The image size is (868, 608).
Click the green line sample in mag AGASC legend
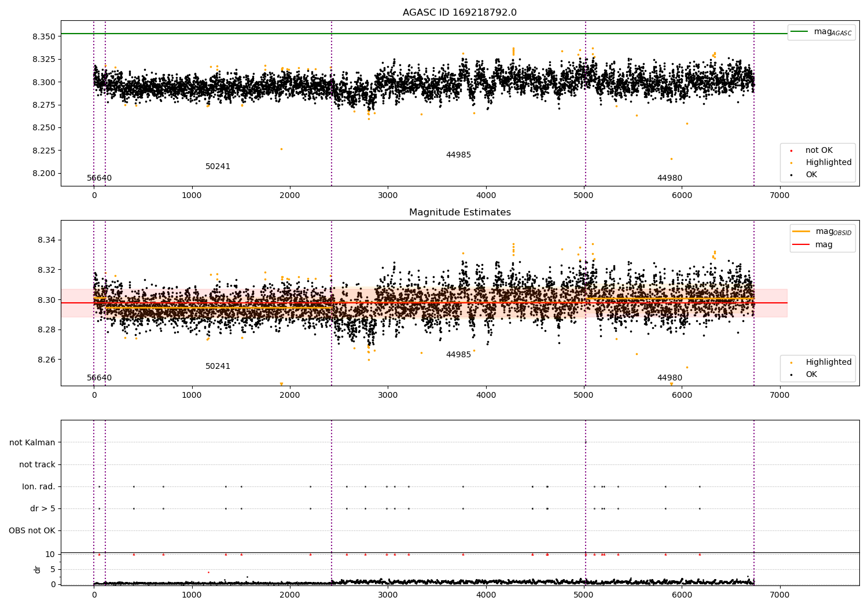(x=799, y=32)
